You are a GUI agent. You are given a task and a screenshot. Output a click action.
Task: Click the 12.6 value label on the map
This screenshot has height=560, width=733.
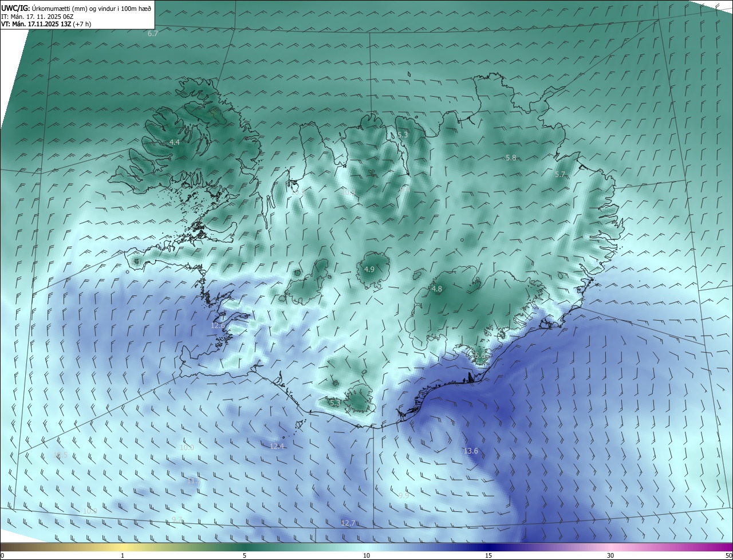[x=218, y=325]
